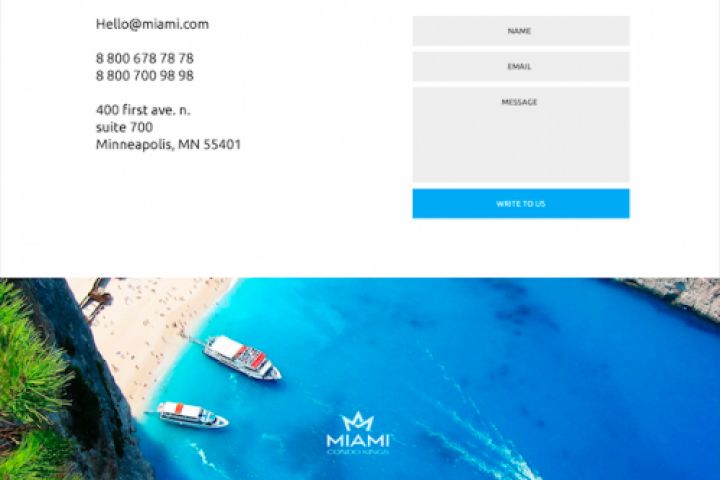
Task: Submit the form with WRITE TO US
Action: pos(521,203)
